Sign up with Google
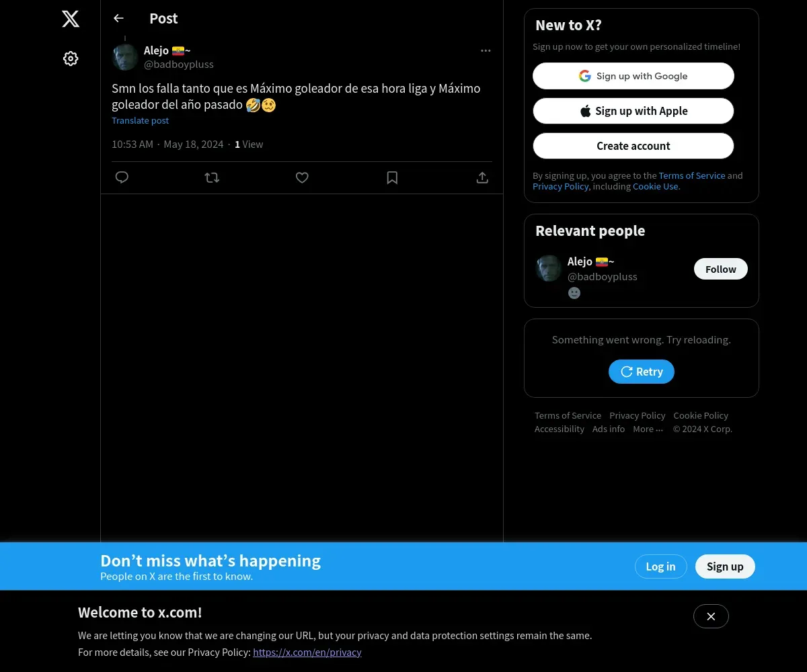Screen dimensions: 807x672 click(633, 76)
